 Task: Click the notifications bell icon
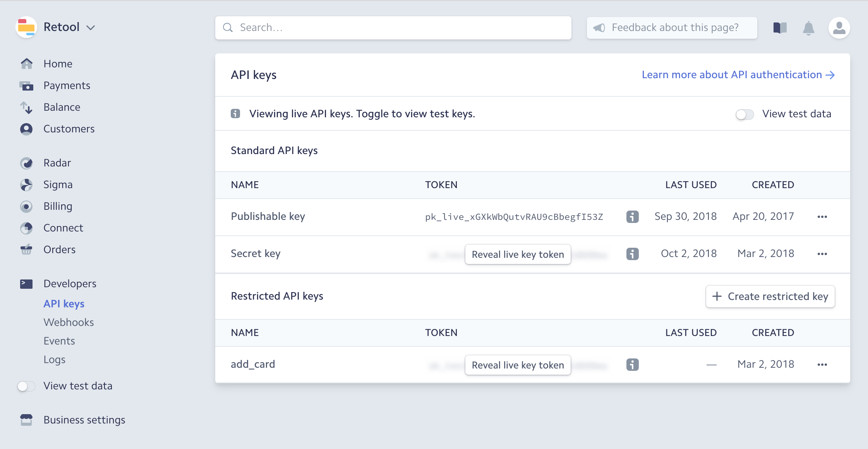click(x=808, y=28)
